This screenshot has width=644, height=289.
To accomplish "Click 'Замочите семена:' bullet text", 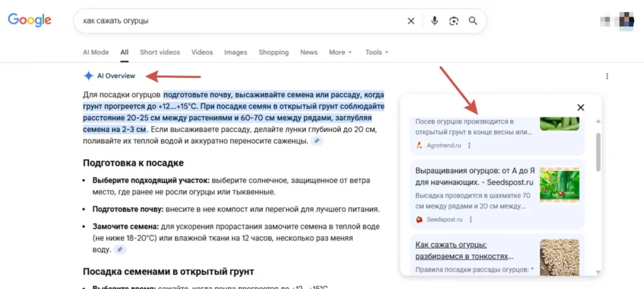I will tap(126, 227).
